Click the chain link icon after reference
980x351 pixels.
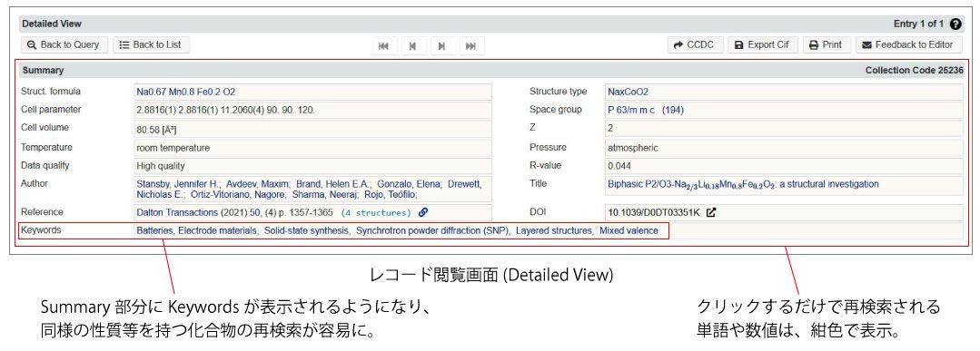coord(423,212)
